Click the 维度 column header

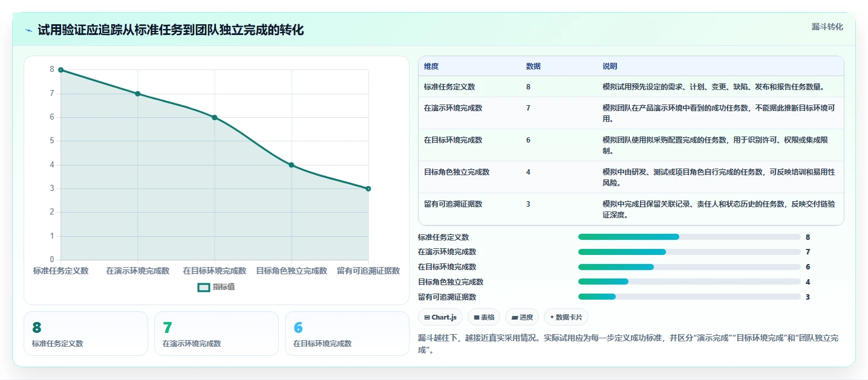pos(431,66)
